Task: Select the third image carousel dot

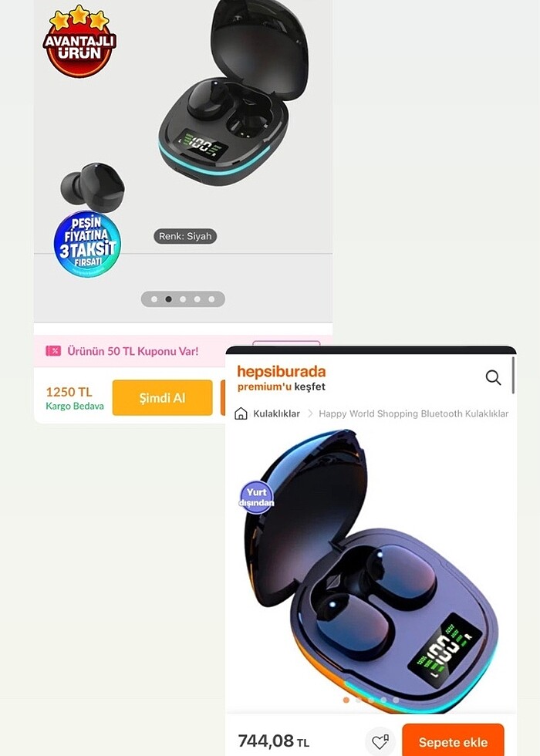Action: coord(183,299)
